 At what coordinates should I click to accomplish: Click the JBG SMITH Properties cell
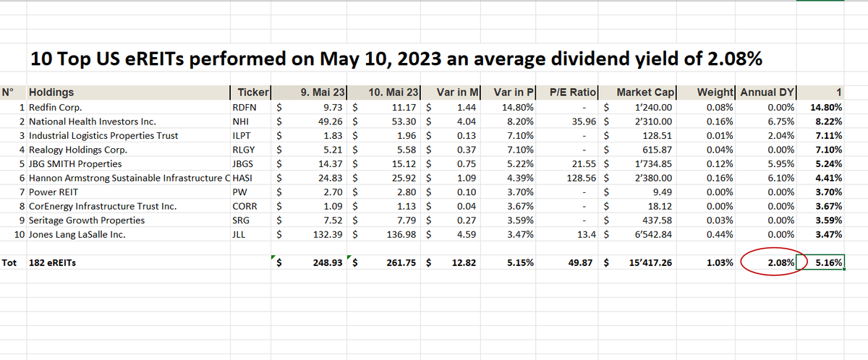coord(127,164)
